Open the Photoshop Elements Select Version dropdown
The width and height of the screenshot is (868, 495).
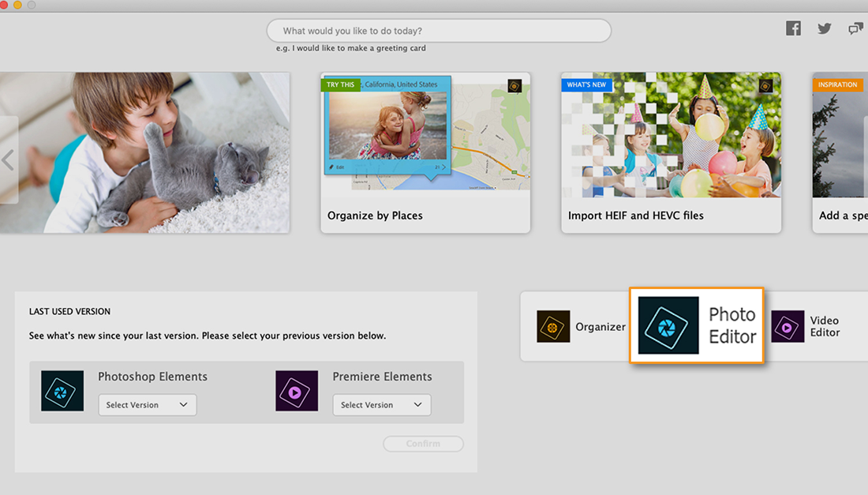148,404
